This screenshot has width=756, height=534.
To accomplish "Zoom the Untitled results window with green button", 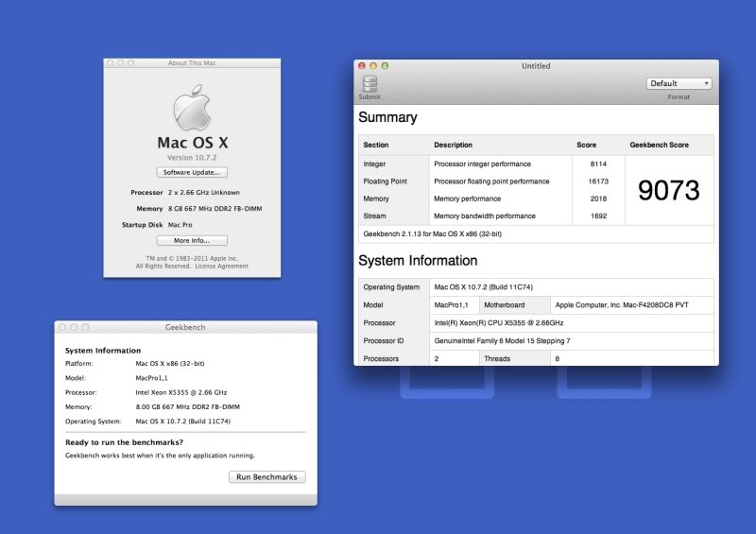I will point(385,65).
